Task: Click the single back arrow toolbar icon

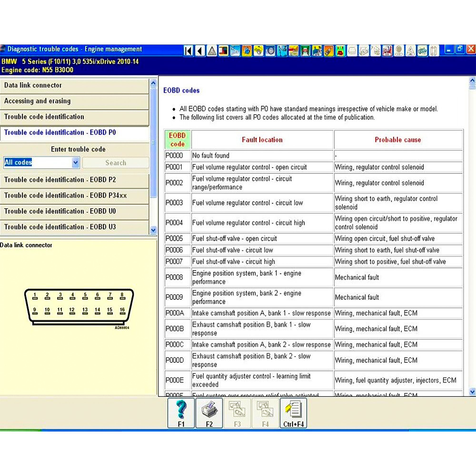Action: click(200, 51)
